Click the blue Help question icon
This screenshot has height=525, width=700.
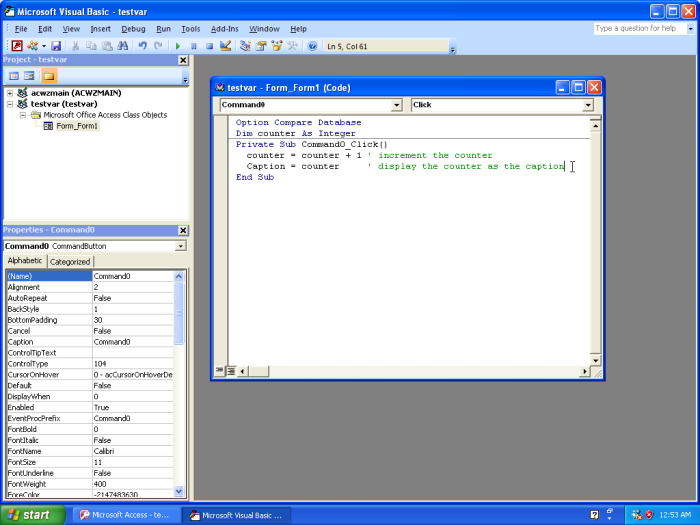pos(312,46)
